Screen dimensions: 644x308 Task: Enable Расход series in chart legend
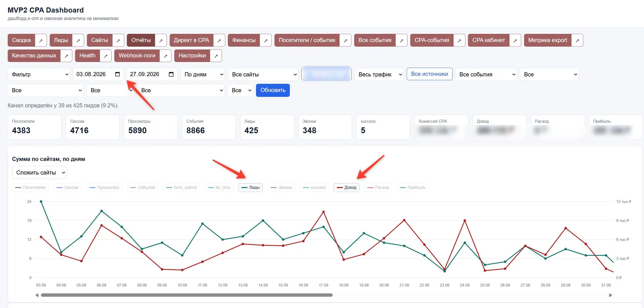pyautogui.click(x=378, y=187)
